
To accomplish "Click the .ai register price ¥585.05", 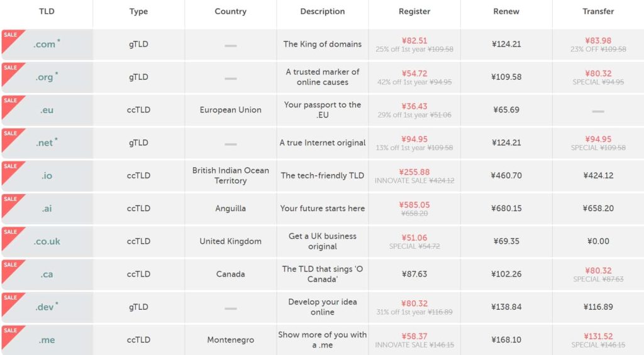I will [414, 204].
